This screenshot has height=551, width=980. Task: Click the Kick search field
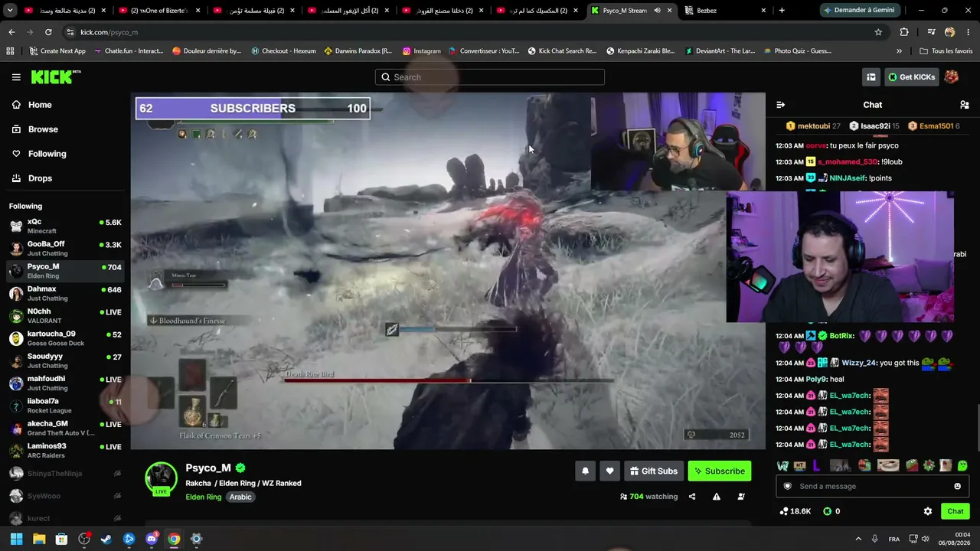[x=490, y=77]
